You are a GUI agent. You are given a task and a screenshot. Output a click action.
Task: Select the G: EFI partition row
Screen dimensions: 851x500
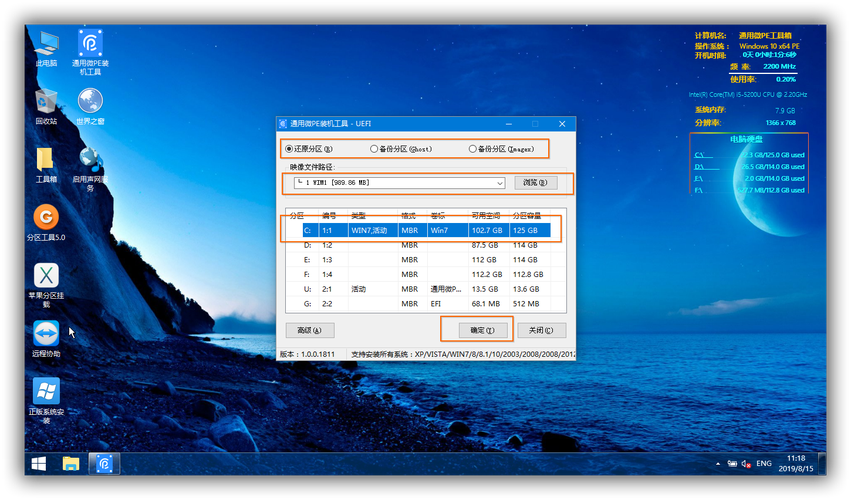pyautogui.click(x=426, y=304)
